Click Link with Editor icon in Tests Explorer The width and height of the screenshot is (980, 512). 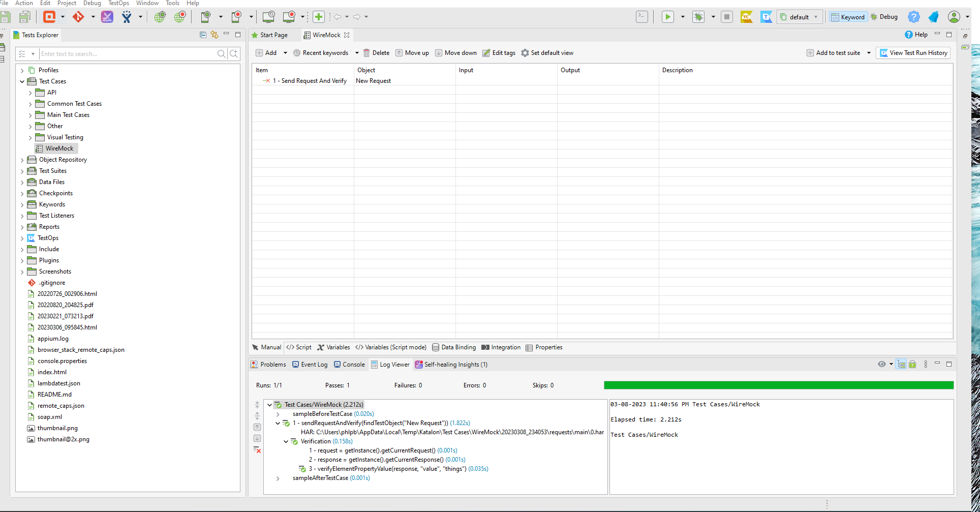pyautogui.click(x=215, y=35)
